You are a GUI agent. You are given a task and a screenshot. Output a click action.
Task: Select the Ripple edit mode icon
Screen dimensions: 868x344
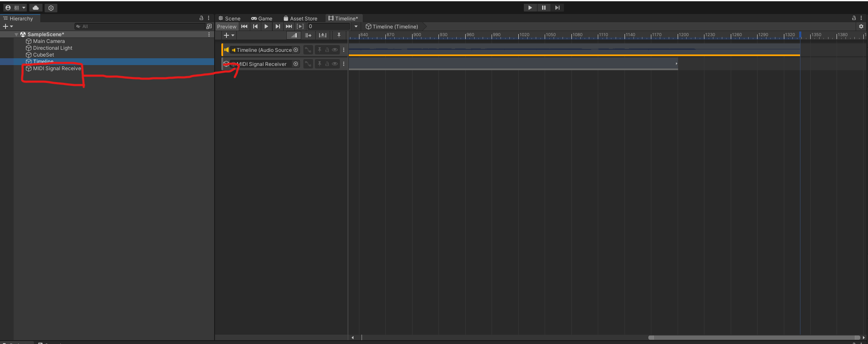308,35
